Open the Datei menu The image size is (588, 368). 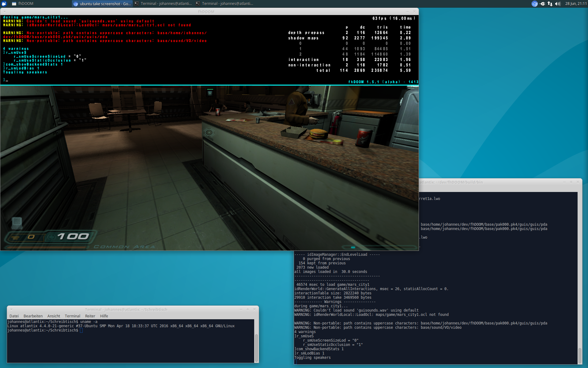pyautogui.click(x=14, y=316)
